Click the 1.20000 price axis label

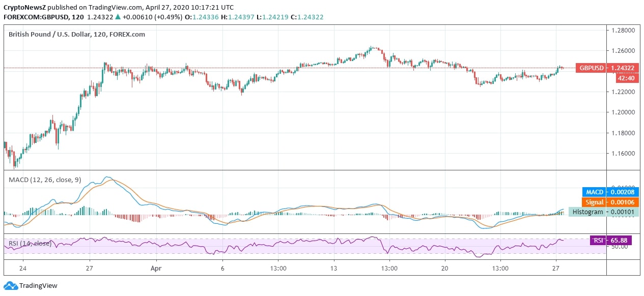[623, 112]
